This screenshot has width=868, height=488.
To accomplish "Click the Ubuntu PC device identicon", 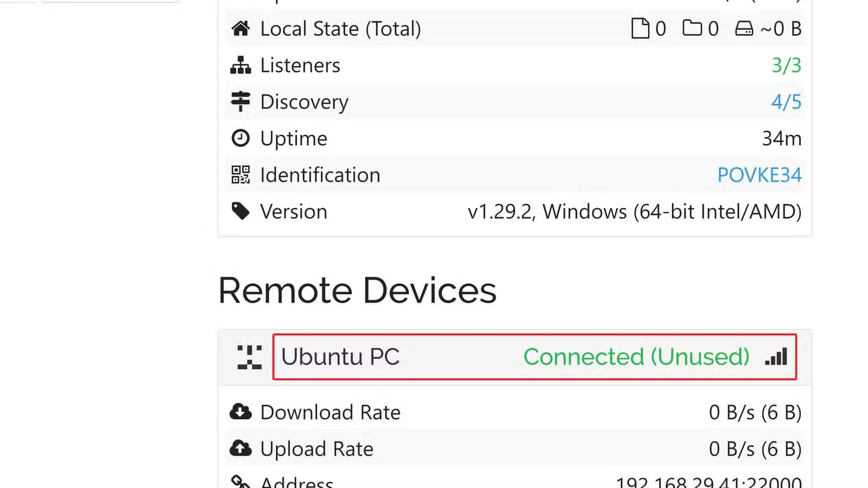I will (x=249, y=357).
